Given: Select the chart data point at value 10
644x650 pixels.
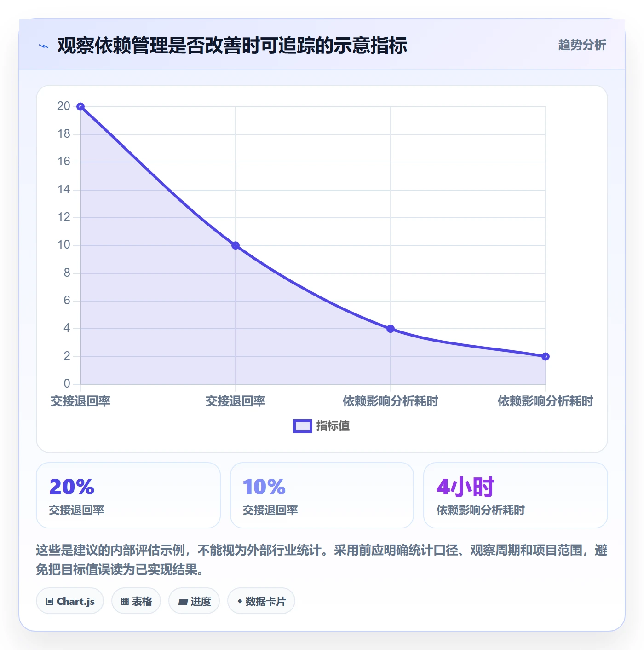Looking at the screenshot, I should [x=236, y=245].
